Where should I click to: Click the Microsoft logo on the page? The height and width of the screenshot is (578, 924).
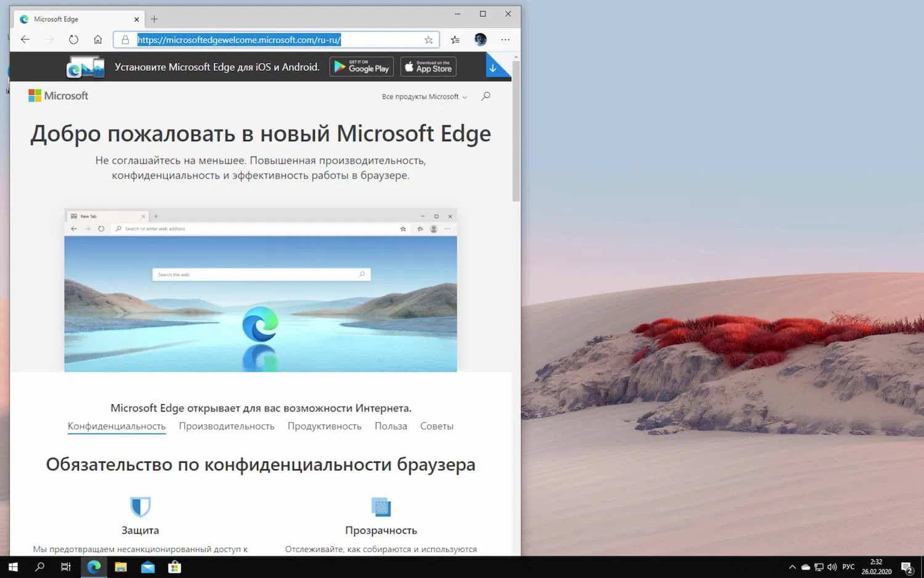click(x=58, y=96)
